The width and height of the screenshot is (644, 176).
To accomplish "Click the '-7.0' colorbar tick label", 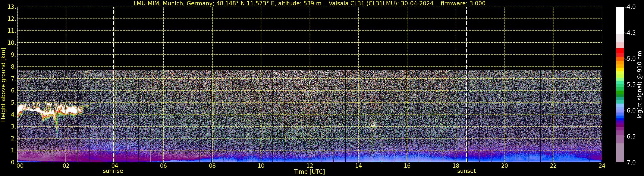I will click(x=630, y=163).
